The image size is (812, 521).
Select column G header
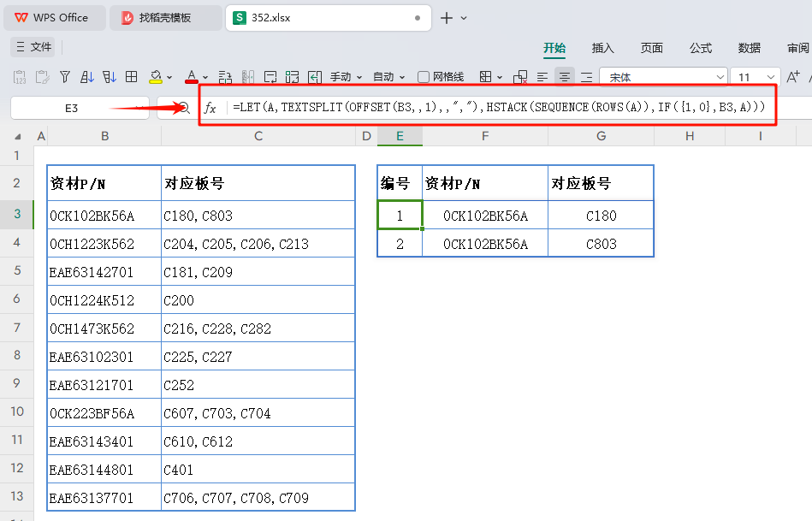coord(601,136)
